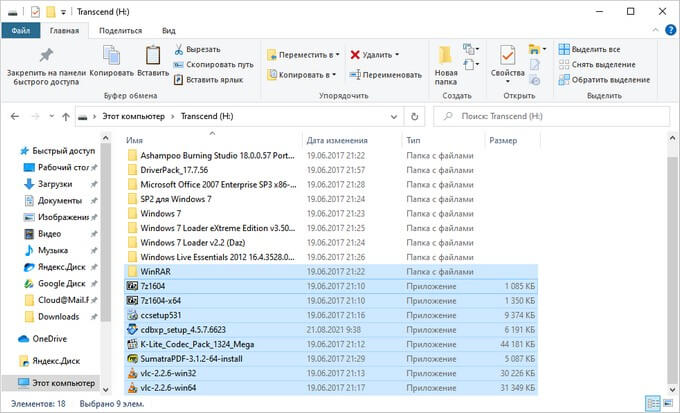
Task: Clear selection with Снять выделение
Action: tap(597, 65)
